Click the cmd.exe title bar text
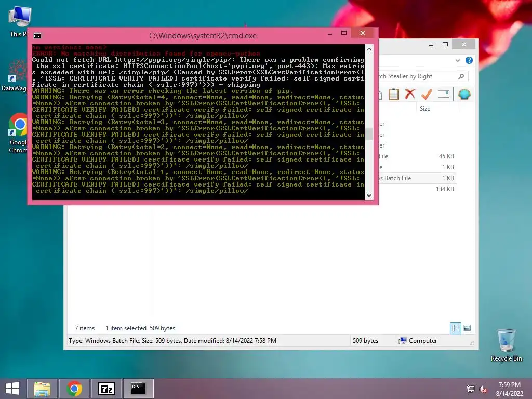This screenshot has height=399, width=532. click(x=203, y=36)
